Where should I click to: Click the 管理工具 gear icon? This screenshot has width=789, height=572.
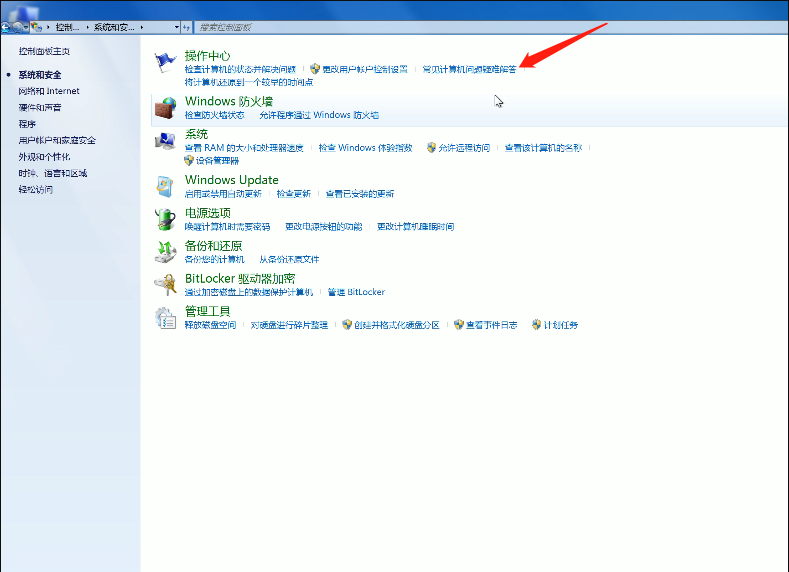point(165,317)
